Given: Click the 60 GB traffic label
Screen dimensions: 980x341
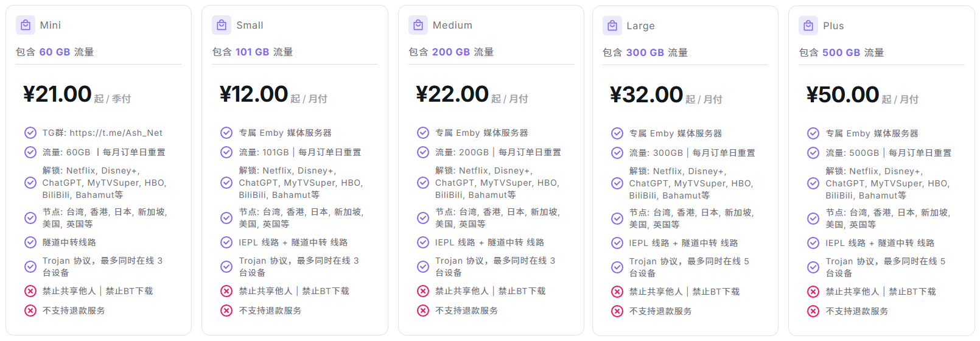Looking at the screenshot, I should (55, 52).
